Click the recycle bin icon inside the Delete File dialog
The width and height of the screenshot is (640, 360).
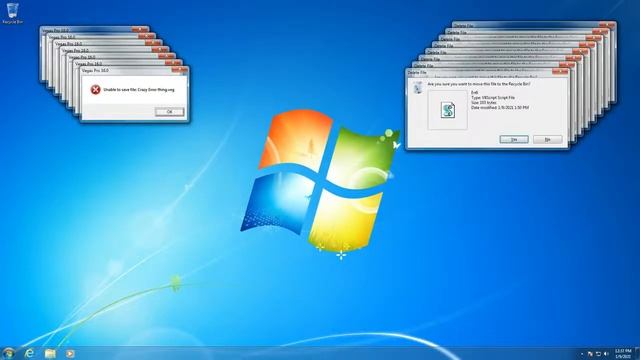(418, 87)
